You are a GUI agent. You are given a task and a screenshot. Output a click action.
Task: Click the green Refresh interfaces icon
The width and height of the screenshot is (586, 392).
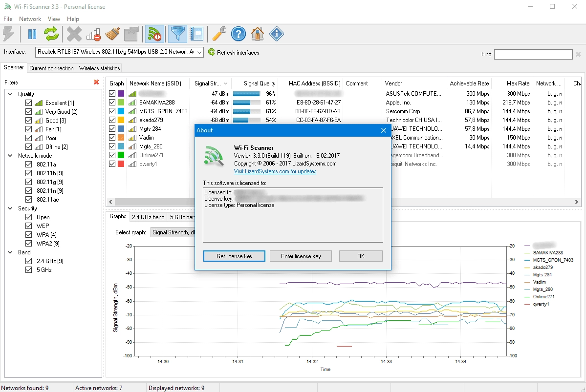(212, 52)
